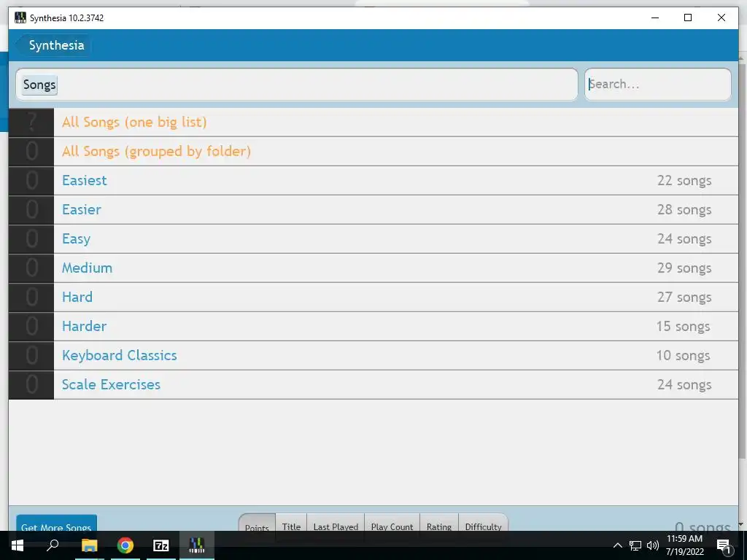
Task: Sort songs by Title tab
Action: point(291,523)
